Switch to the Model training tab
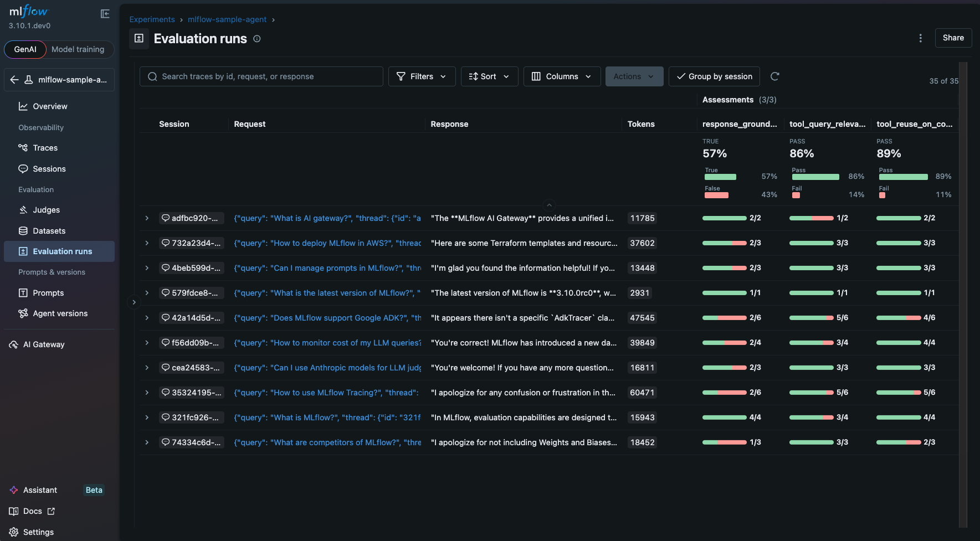 (78, 49)
